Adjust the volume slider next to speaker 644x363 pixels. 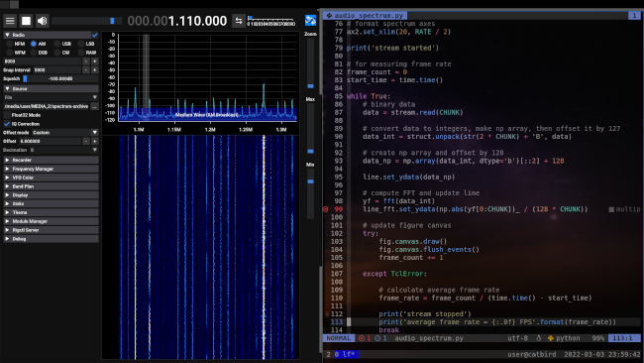(86, 21)
